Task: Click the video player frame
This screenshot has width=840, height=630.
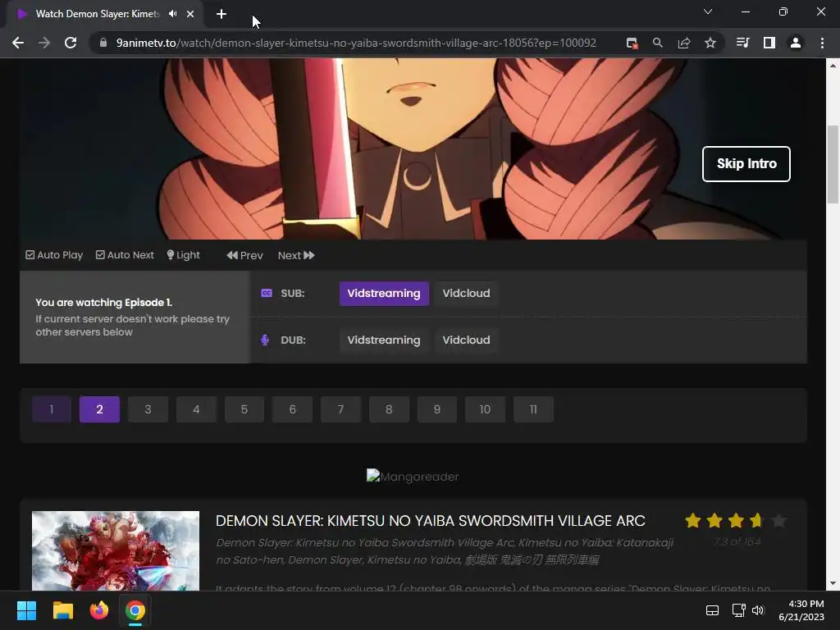Action: [413, 148]
